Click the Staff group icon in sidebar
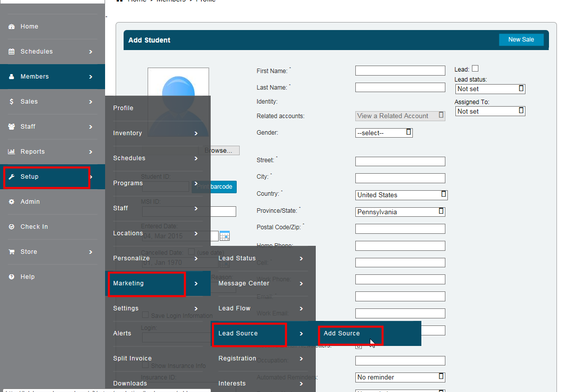 pyautogui.click(x=12, y=127)
